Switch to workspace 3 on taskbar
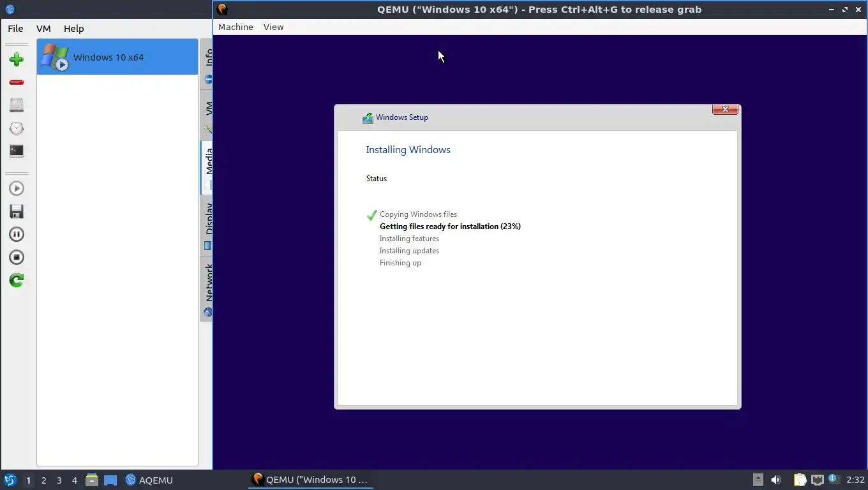 point(59,480)
